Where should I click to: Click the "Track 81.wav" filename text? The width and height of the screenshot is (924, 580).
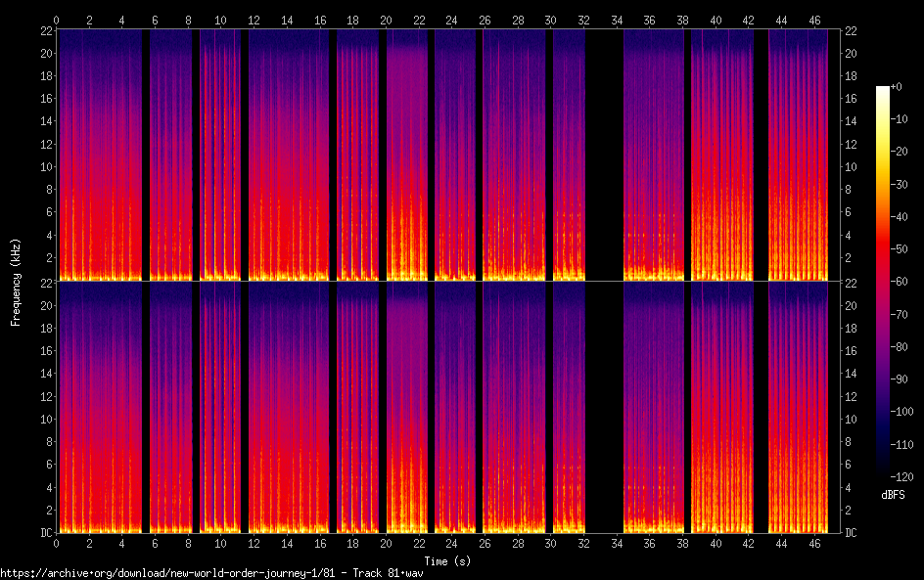coord(370,572)
